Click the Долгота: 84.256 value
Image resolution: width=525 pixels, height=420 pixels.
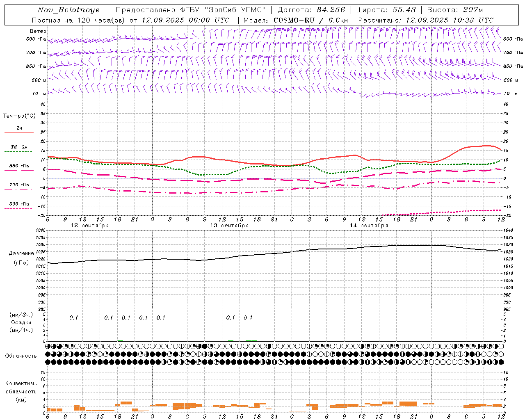click(311, 10)
